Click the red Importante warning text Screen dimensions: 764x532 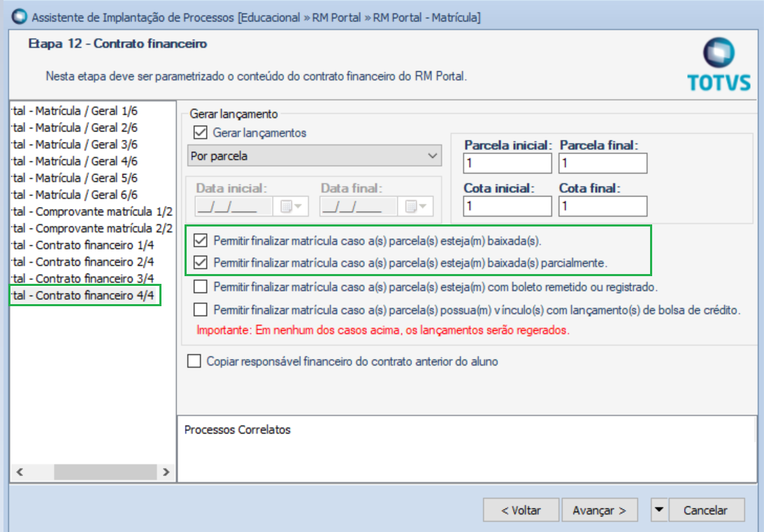point(383,330)
